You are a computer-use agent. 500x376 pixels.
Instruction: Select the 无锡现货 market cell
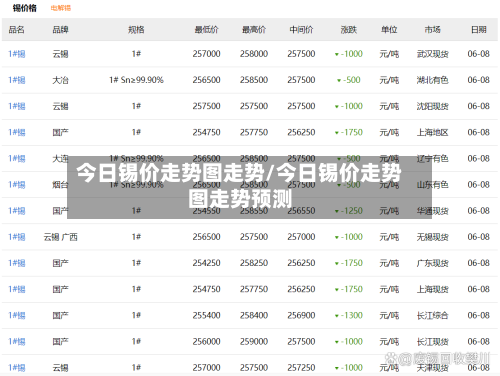[x=432, y=237]
